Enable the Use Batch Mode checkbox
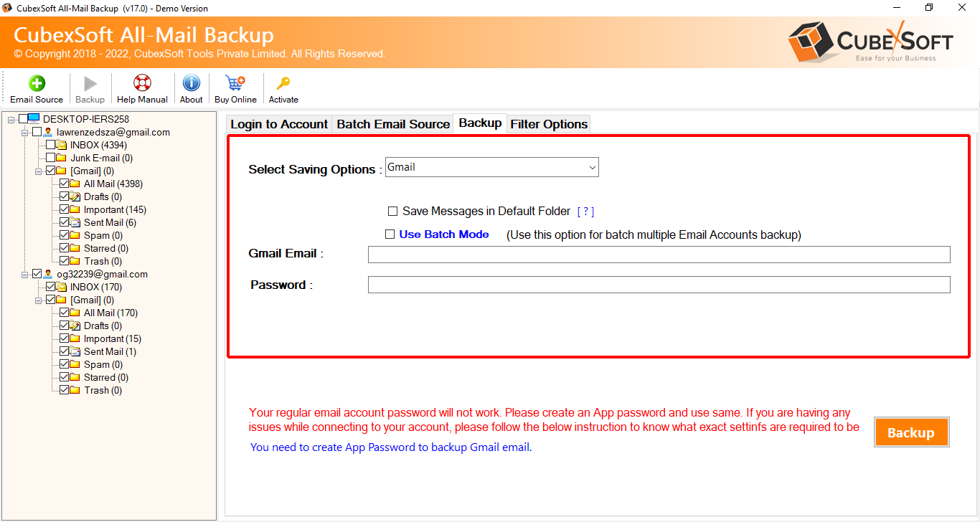 [390, 234]
